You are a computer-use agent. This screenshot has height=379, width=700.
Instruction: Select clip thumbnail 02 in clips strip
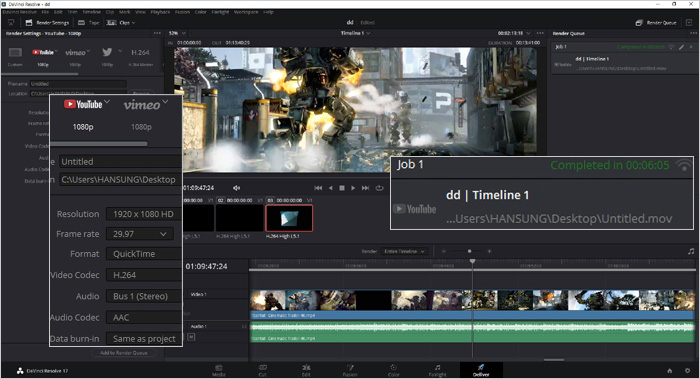click(x=239, y=218)
